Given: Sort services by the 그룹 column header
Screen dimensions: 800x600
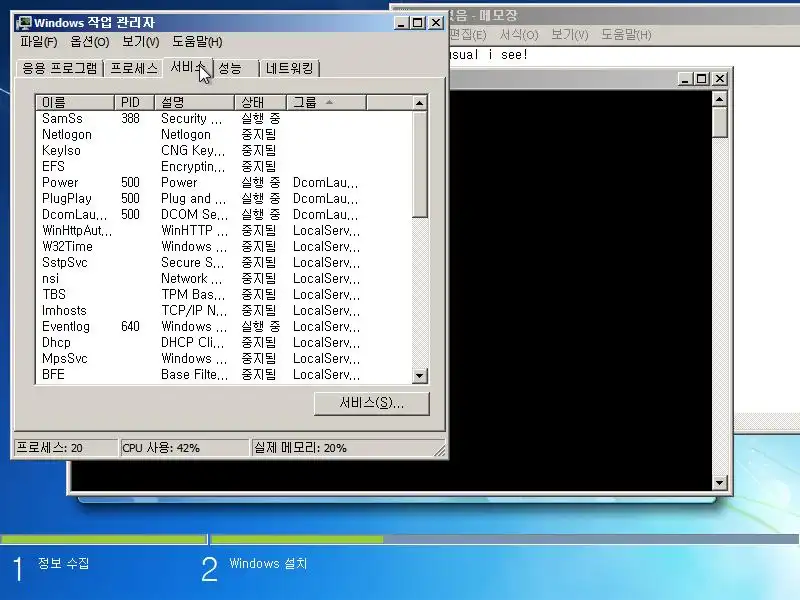Looking at the screenshot, I should coord(326,103).
